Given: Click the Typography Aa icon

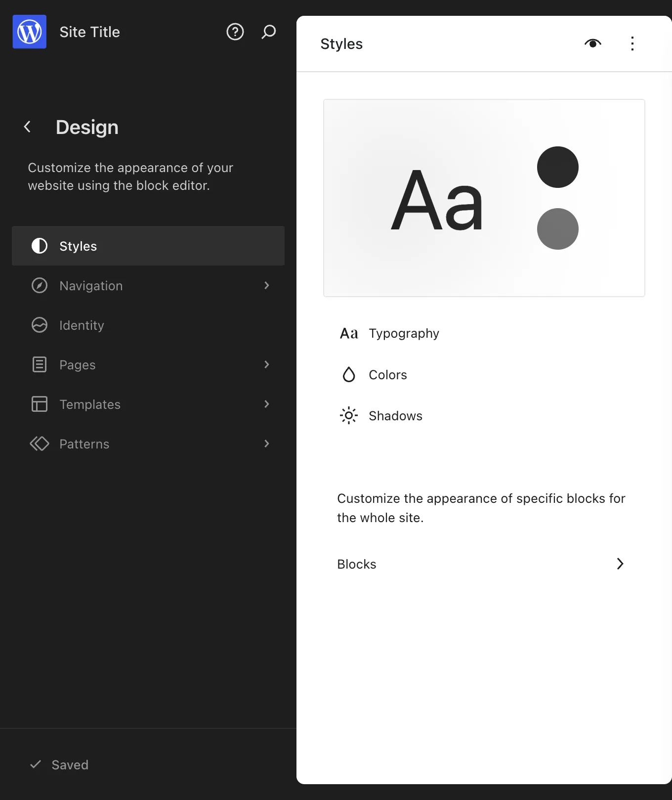Looking at the screenshot, I should [349, 333].
